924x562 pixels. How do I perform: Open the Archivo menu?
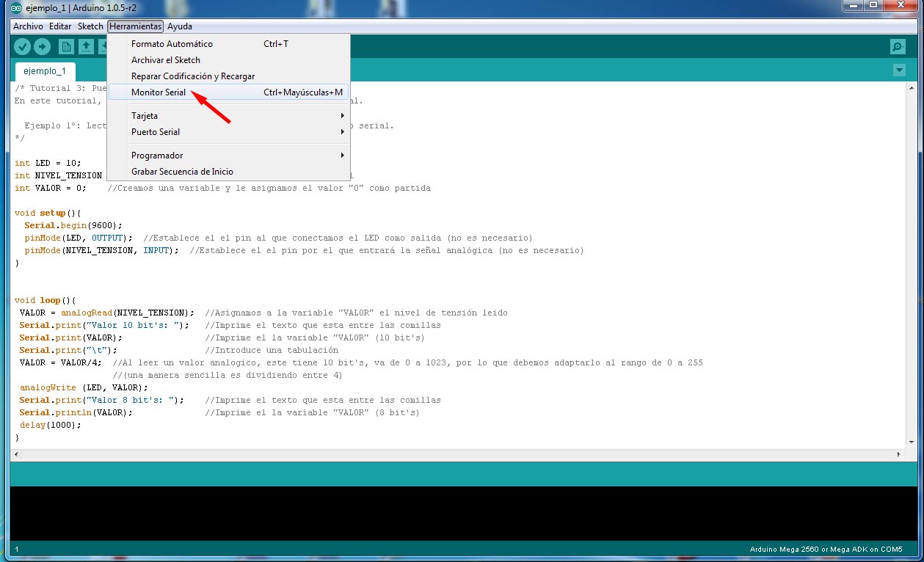[x=28, y=26]
